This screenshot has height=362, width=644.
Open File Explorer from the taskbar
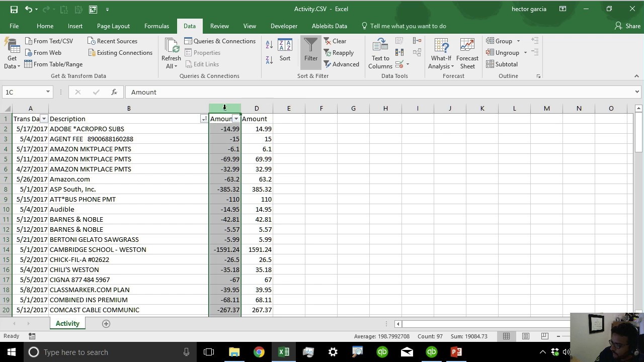[x=234, y=352]
